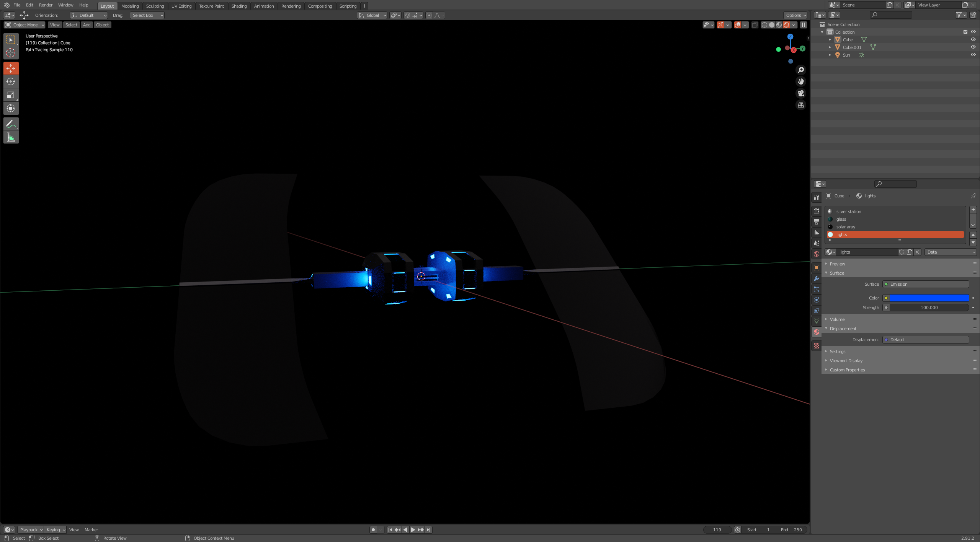The height and width of the screenshot is (542, 980).
Task: Activate the Transform tool
Action: (x=11, y=108)
